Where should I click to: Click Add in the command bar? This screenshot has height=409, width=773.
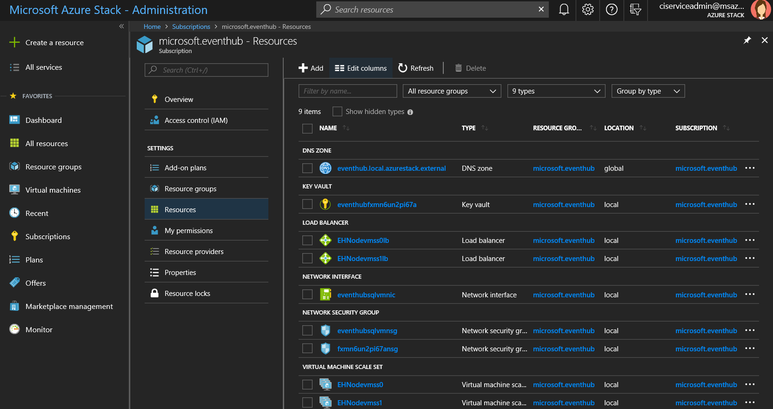coord(311,68)
